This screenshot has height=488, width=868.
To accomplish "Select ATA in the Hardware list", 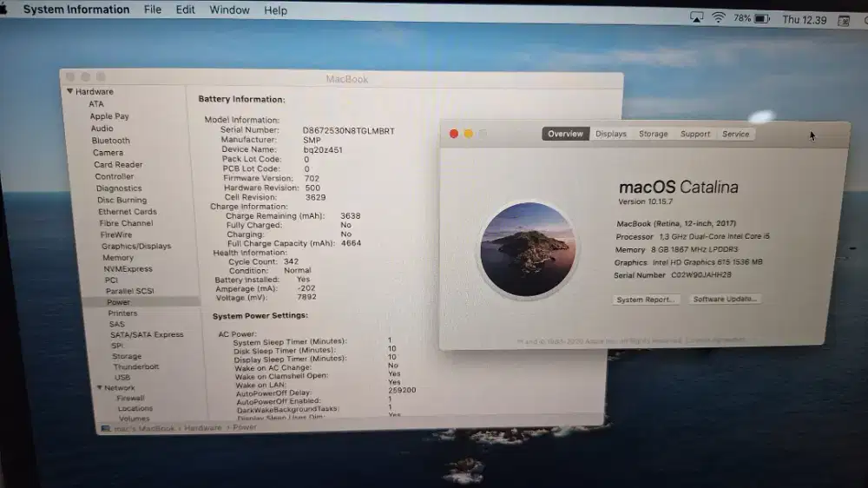I will click(96, 103).
